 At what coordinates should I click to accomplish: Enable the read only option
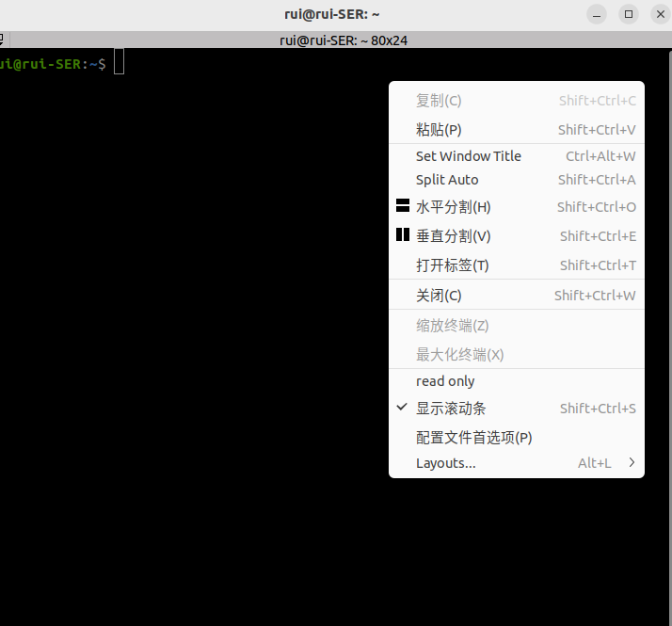click(445, 381)
